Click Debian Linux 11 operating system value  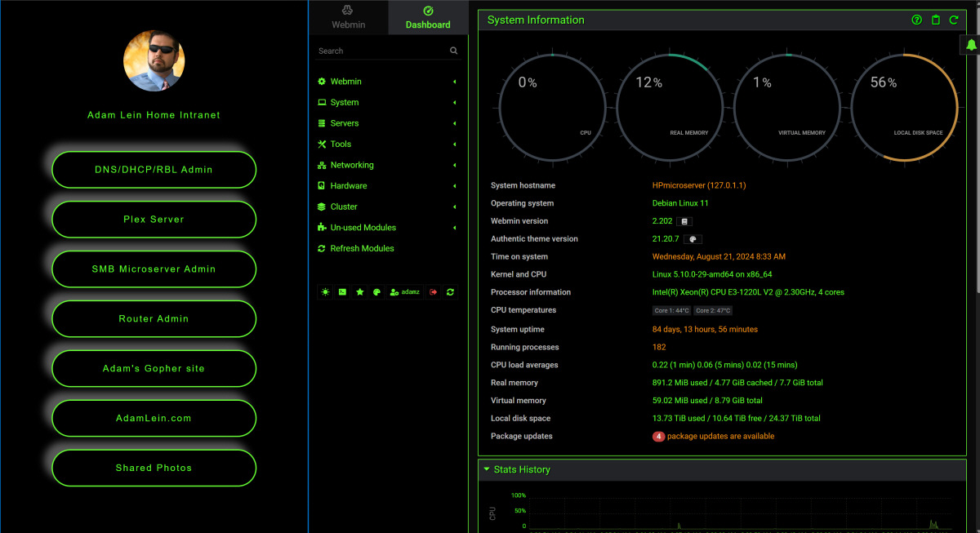[680, 203]
